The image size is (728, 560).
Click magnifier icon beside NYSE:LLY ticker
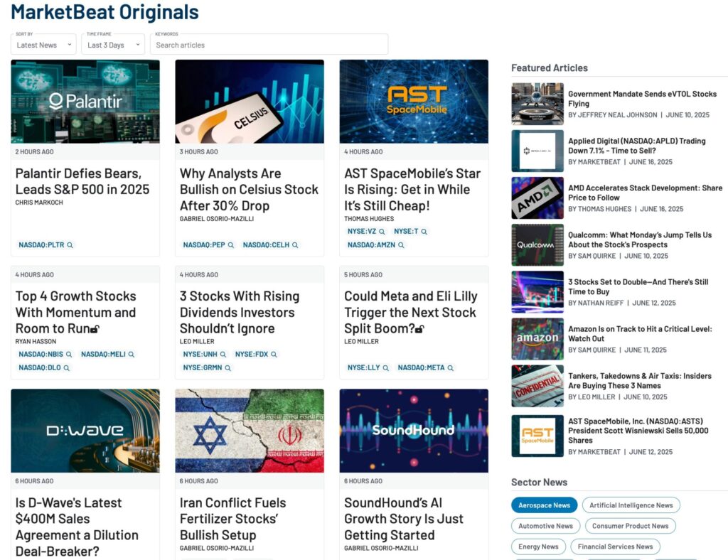[386, 368]
